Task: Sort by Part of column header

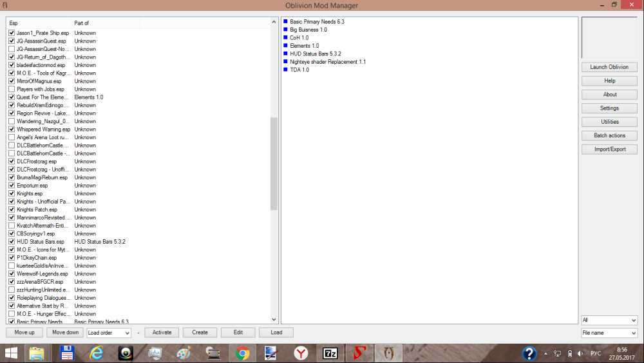Action: 106,23
